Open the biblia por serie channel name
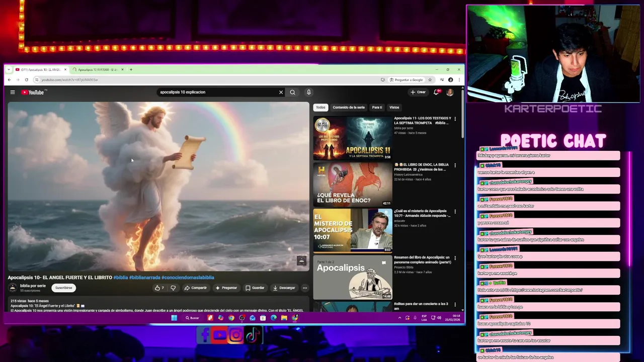Screen dimensions: 644x362 (33, 286)
